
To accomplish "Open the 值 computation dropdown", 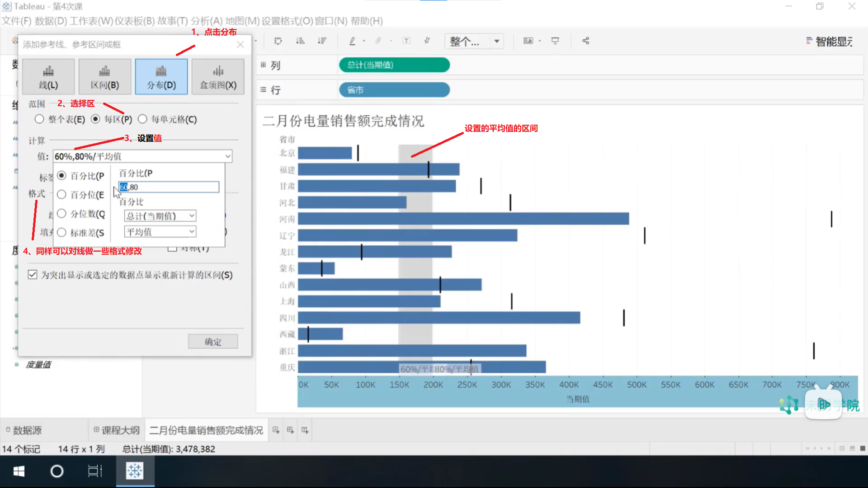I will point(228,156).
